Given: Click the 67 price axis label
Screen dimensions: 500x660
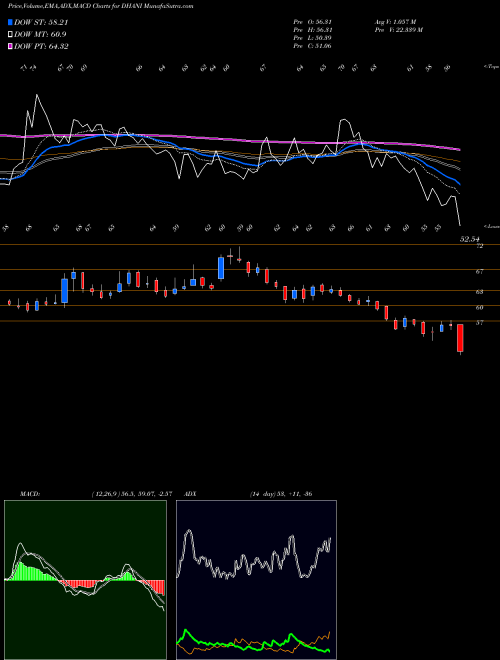Looking at the screenshot, I should pos(479,272).
